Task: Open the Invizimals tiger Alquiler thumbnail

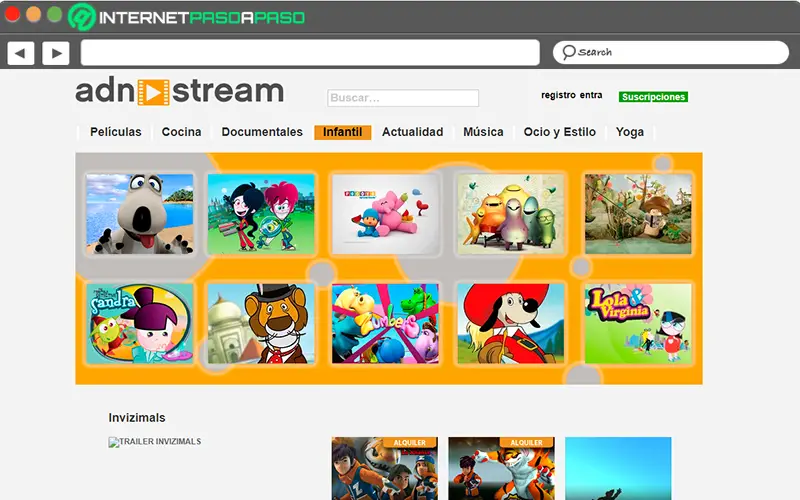Action: (502, 468)
